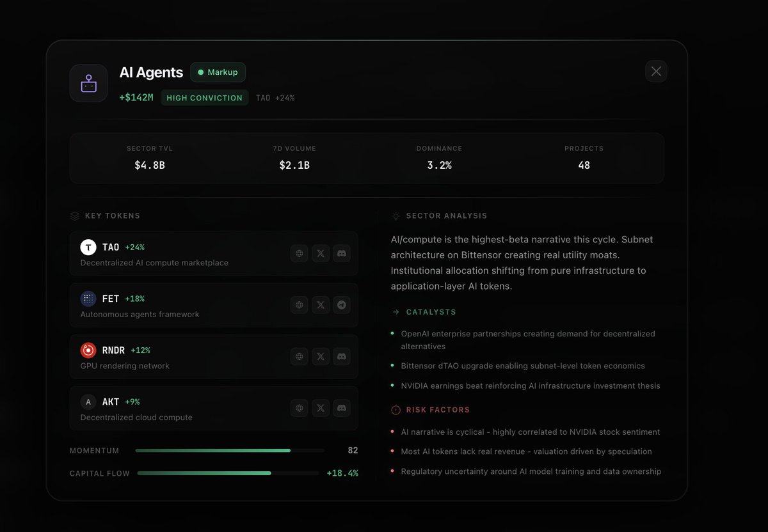Open RNDR Discord link icon
The width and height of the screenshot is (768, 532).
coord(342,356)
